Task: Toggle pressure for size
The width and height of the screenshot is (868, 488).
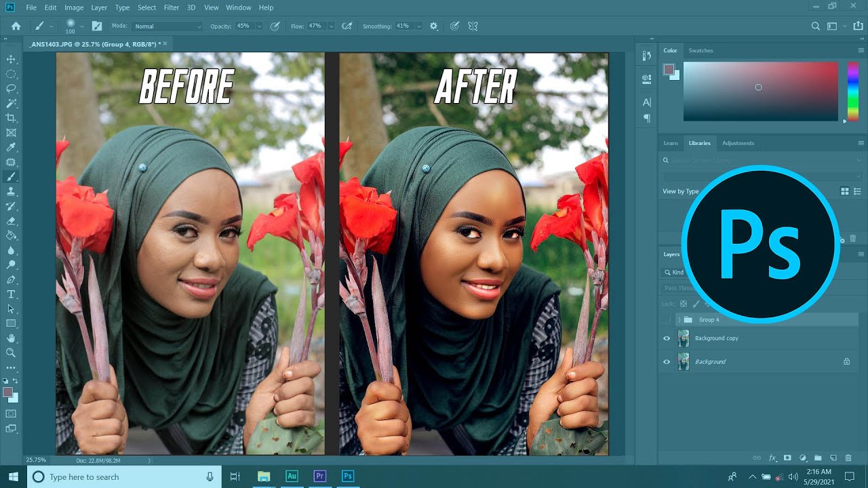Action: [x=455, y=26]
